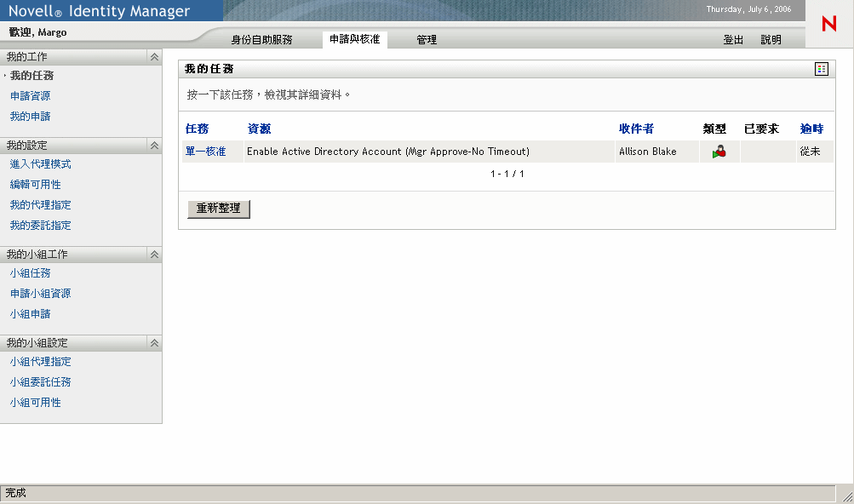Screen dimensions: 854x504
Task: Collapse the 我的工作 section
Action: 155,57
